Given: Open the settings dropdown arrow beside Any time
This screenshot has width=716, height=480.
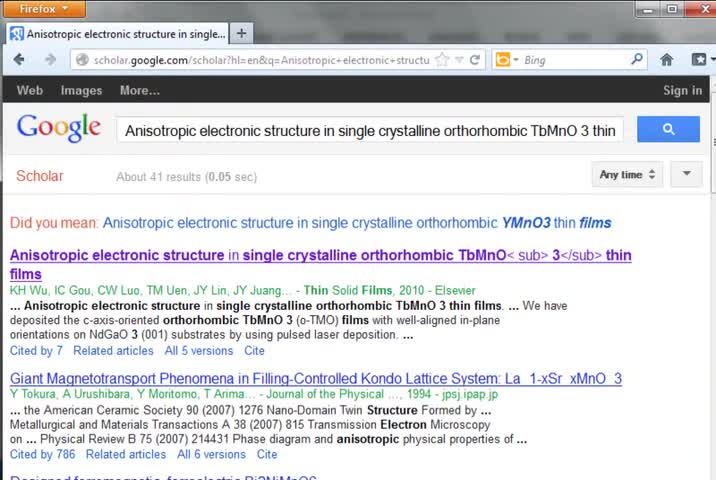Looking at the screenshot, I should tap(686, 174).
